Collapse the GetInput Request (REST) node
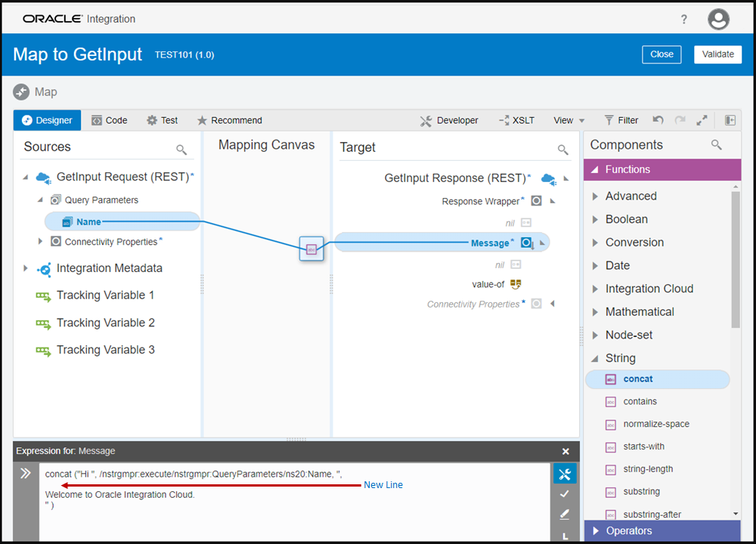The height and width of the screenshot is (544, 756). (26, 178)
